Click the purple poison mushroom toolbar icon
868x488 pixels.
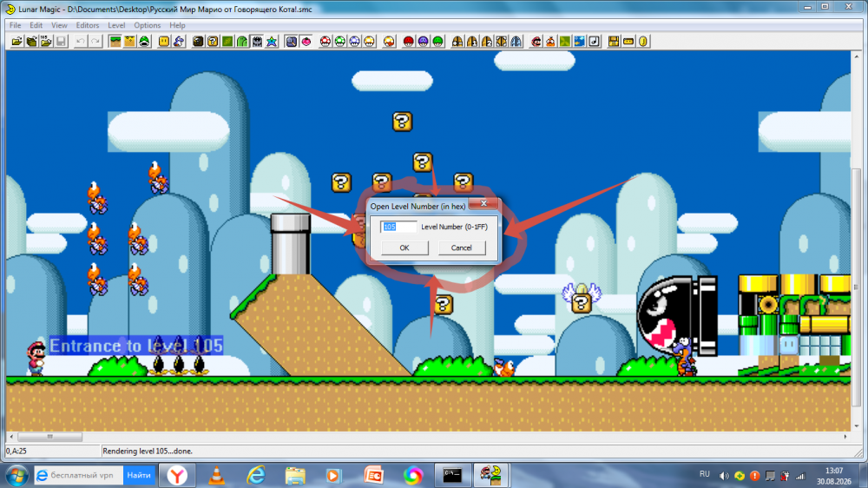(x=424, y=42)
